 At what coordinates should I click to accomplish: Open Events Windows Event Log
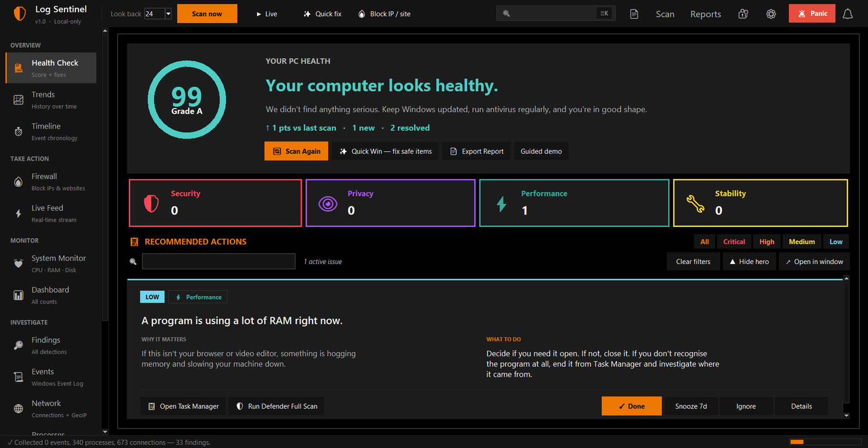coord(51,377)
